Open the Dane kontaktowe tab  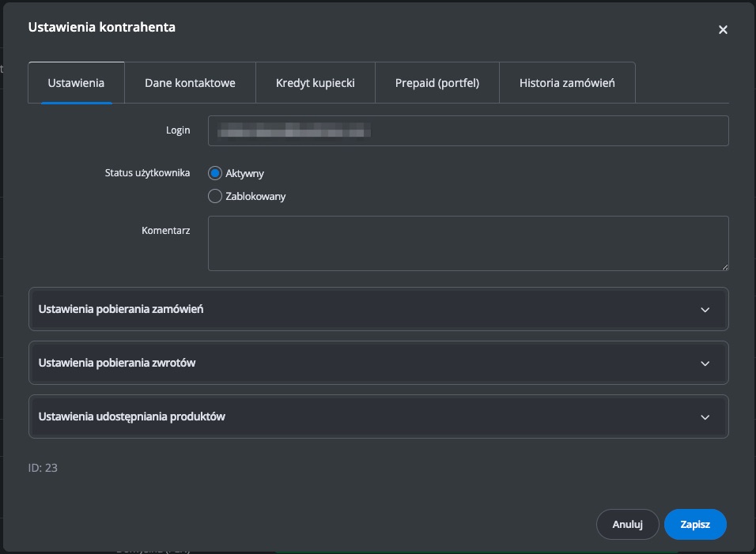[190, 83]
